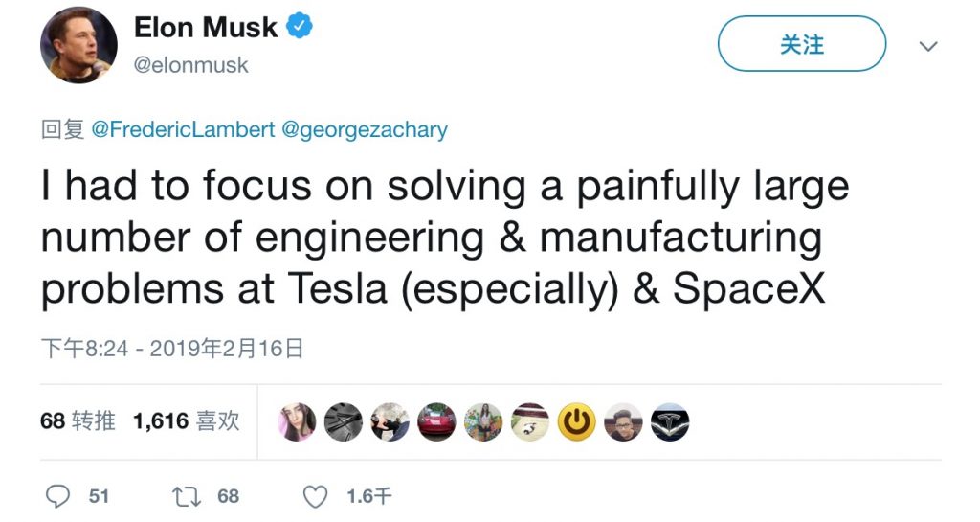The image size is (980, 522).
Task: Open the @FredericLambert profile link
Action: click(183, 129)
